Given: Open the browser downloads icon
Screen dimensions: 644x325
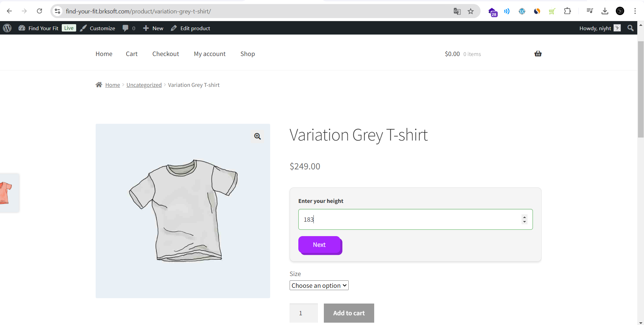Looking at the screenshot, I should [605, 11].
